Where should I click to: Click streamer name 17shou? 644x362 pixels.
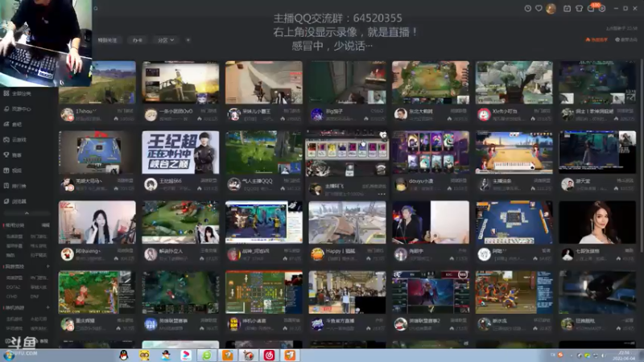tap(86, 111)
